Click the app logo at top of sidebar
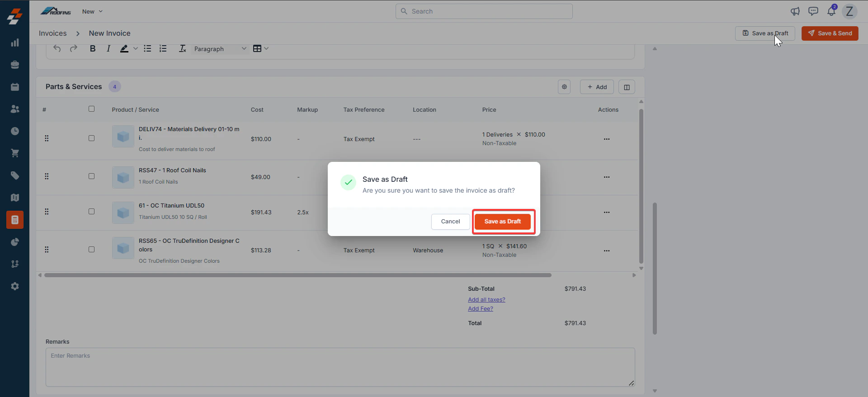The width and height of the screenshot is (868, 397). tap(14, 16)
